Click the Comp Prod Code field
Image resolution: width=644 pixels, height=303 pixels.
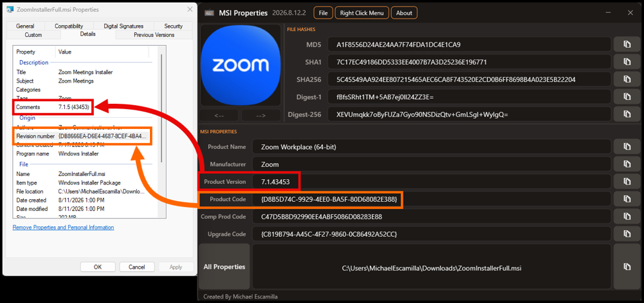pos(431,216)
